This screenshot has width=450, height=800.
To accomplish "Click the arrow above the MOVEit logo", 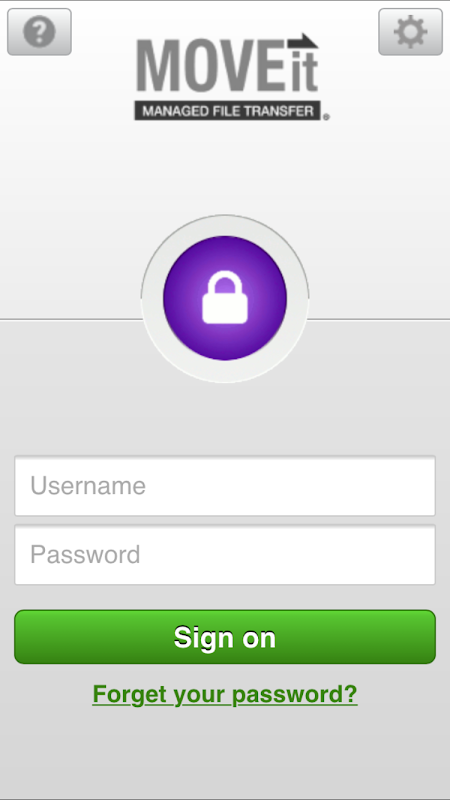I will pos(303,41).
